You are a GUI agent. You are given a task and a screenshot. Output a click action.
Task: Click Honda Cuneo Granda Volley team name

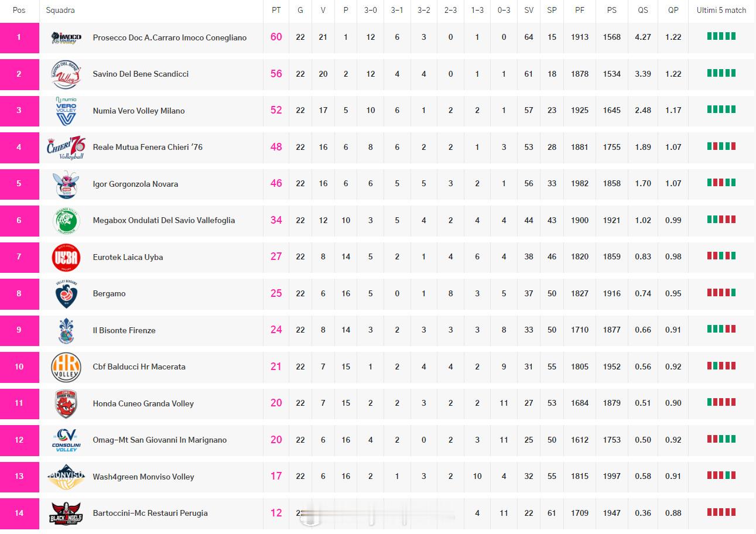(143, 403)
